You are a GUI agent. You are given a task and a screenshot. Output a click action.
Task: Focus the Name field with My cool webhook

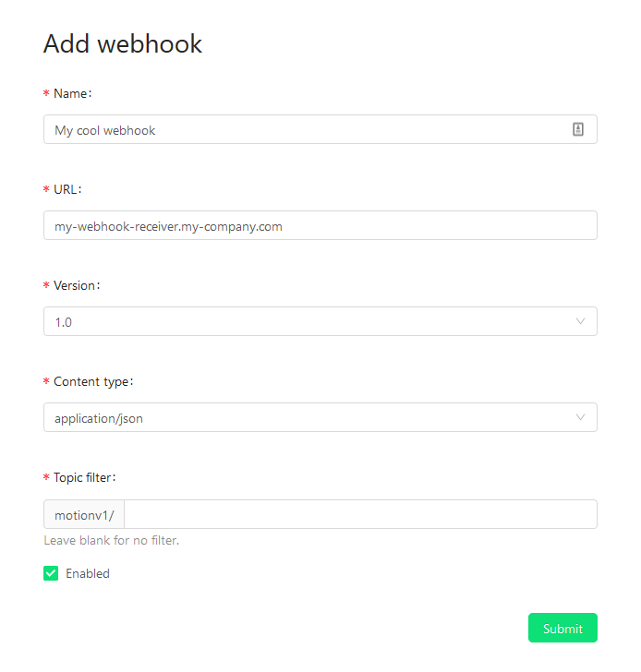(320, 129)
